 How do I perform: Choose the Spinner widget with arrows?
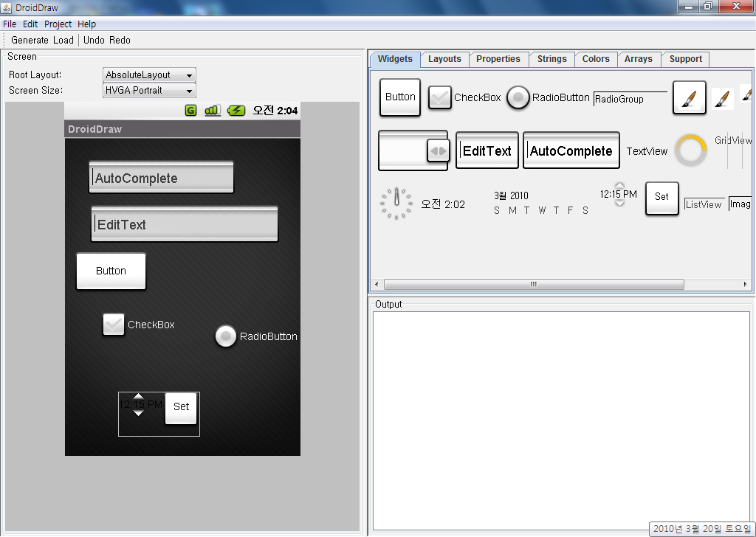pyautogui.click(x=413, y=150)
